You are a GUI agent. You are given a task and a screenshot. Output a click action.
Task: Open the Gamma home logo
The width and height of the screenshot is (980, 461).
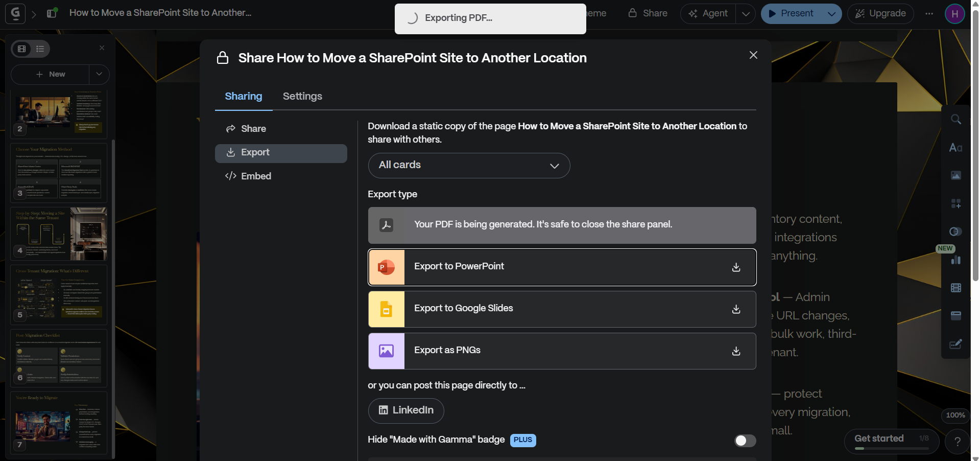(15, 13)
